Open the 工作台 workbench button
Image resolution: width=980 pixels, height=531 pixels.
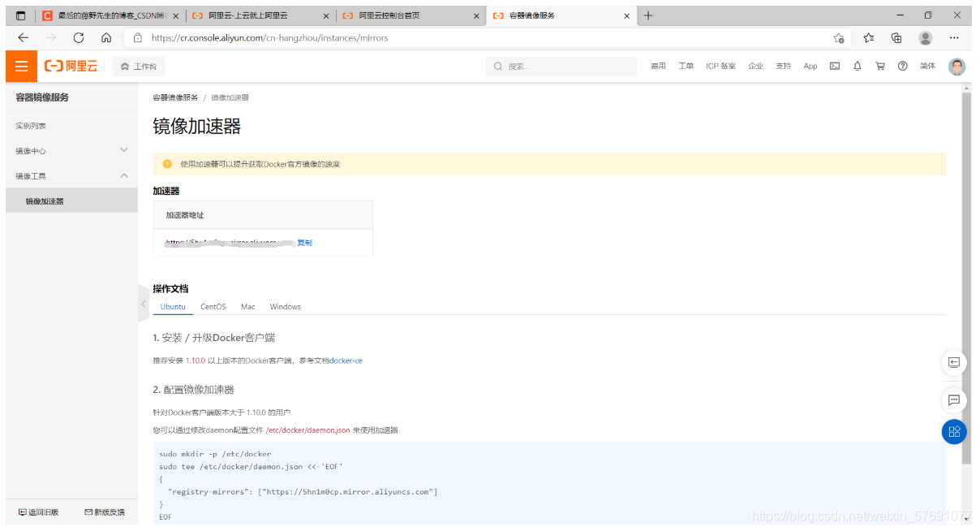[139, 67]
